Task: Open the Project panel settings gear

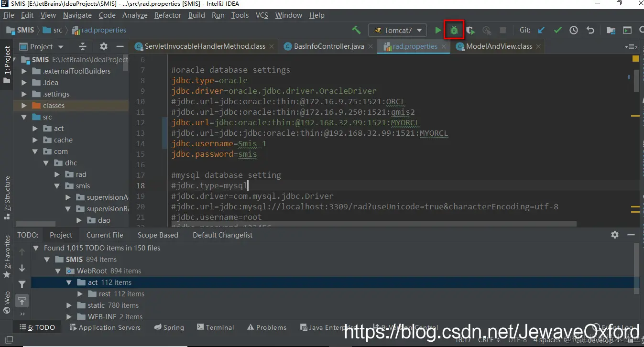Action: point(104,46)
